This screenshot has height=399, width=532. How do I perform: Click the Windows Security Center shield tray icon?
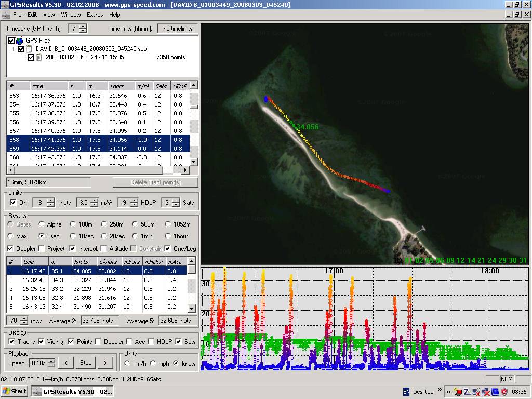504,392
